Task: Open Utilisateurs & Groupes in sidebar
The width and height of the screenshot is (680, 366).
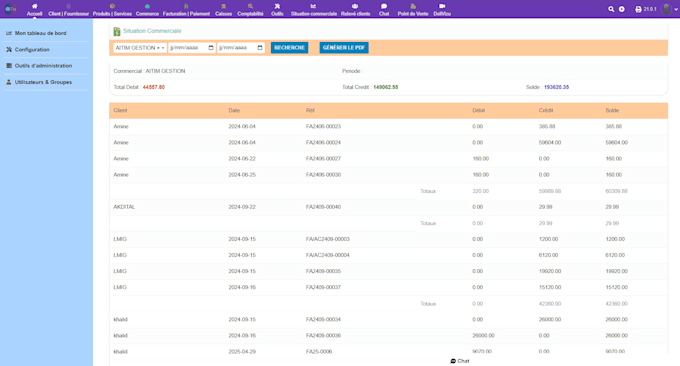Action: pos(43,82)
